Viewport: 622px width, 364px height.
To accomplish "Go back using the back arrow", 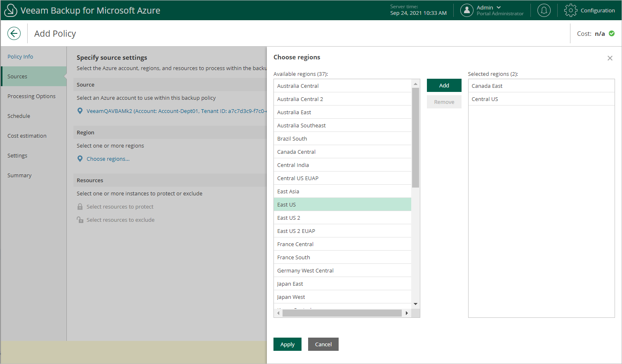I will [14, 33].
